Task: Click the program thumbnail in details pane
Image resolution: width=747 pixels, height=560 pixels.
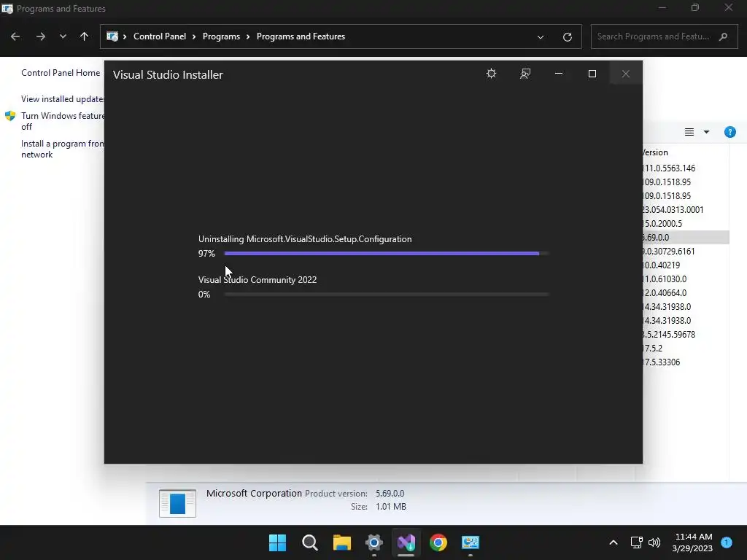Action: pos(177,503)
